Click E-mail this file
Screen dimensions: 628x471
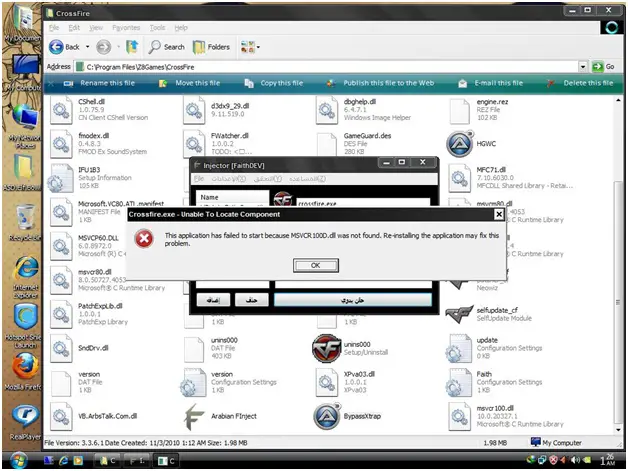click(x=491, y=83)
